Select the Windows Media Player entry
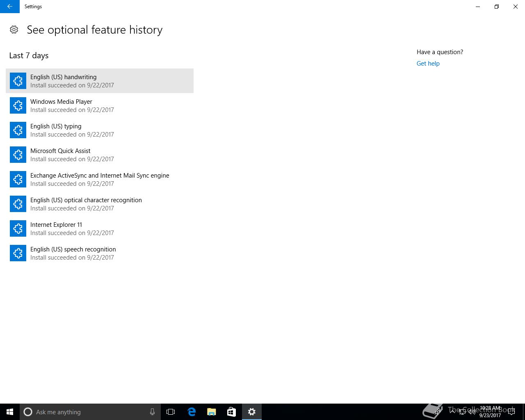Screen dimensions: 525x420 [100, 105]
